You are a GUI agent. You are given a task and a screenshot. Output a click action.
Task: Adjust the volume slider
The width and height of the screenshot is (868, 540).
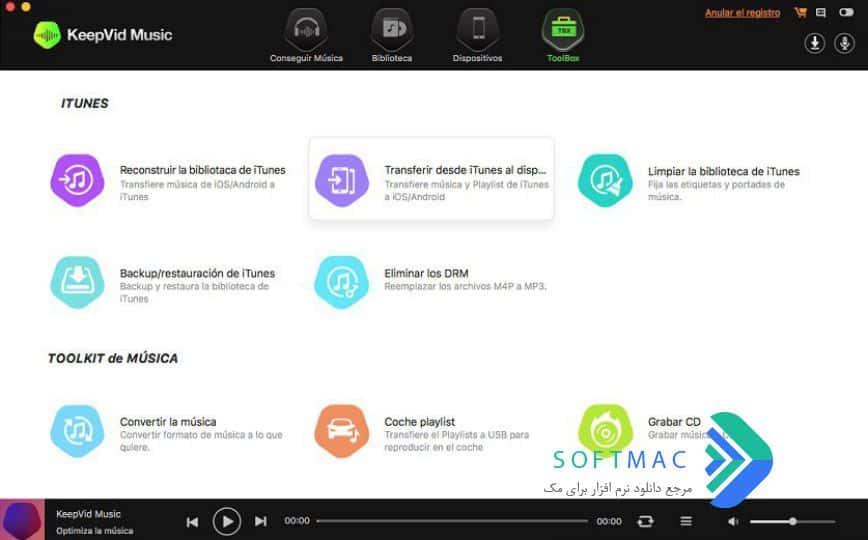tap(793, 521)
